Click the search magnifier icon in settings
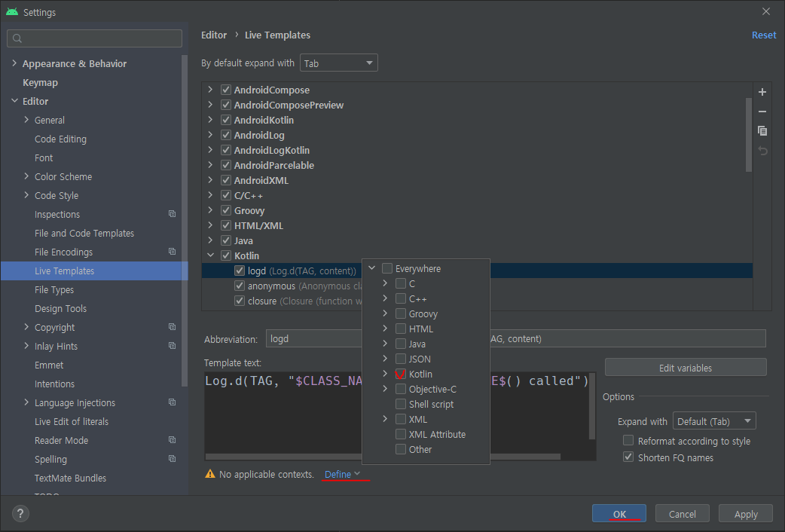The image size is (785, 532). tap(17, 38)
